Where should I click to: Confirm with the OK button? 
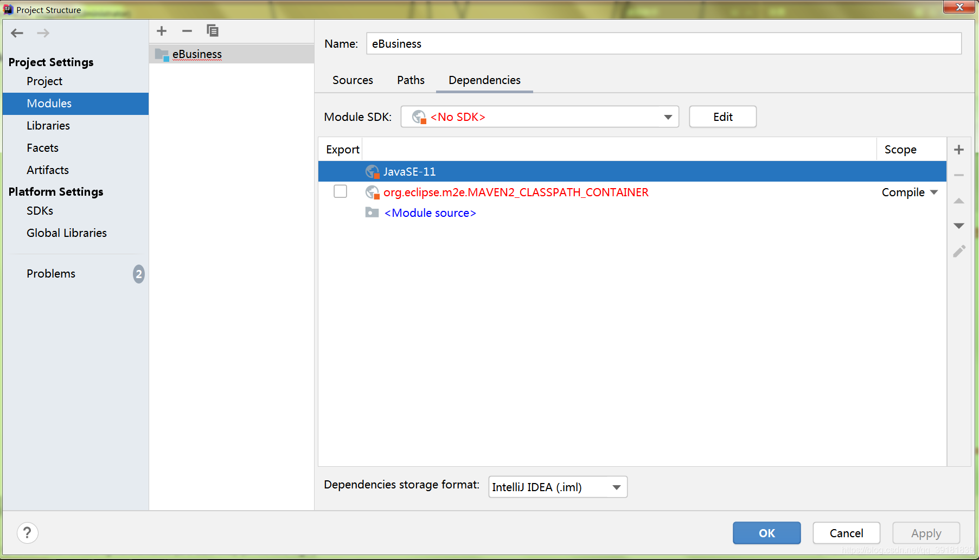coord(766,533)
